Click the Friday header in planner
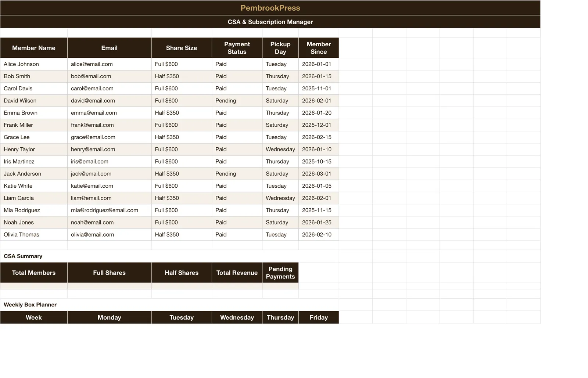The image size is (588, 378). 319,317
